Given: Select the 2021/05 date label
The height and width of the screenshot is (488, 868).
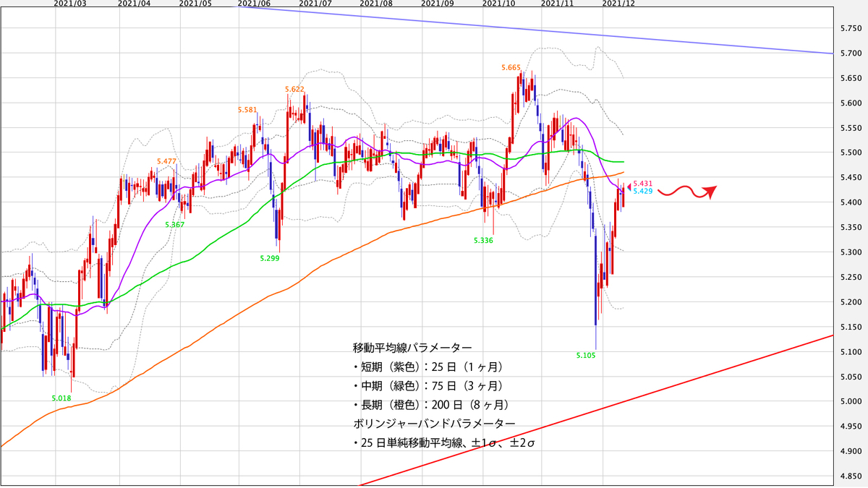Looking at the screenshot, I should click(x=195, y=4).
